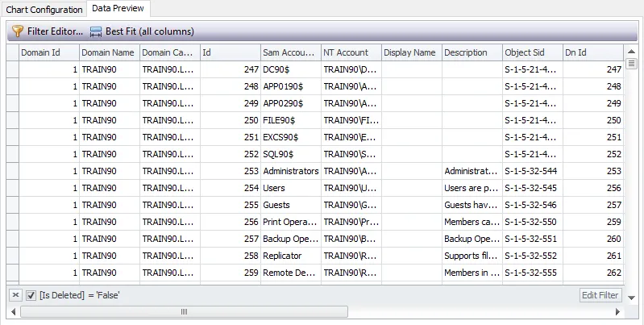Select the APP0290$ cell
This screenshot has width=644, height=325.
[x=291, y=103]
